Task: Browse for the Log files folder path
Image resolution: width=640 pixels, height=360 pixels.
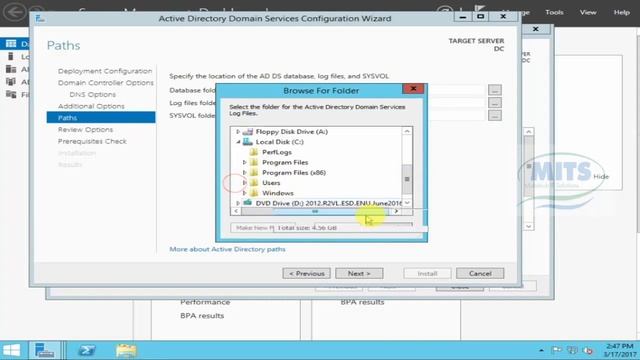Action: click(x=495, y=103)
